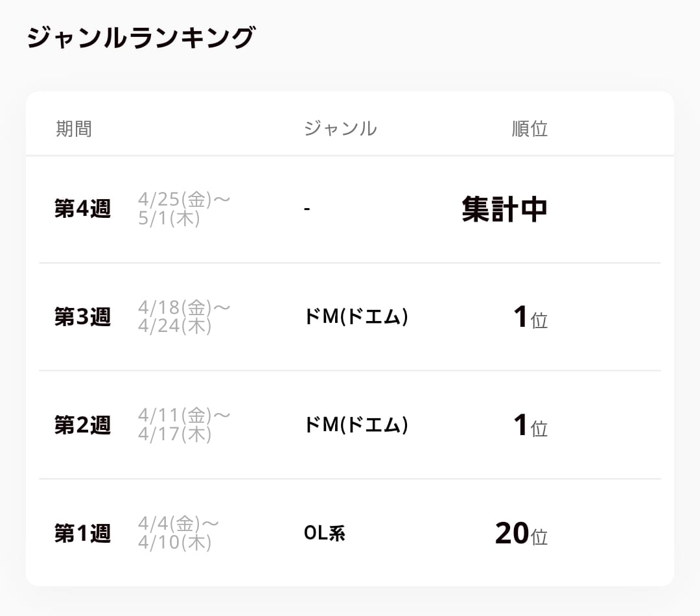700x616 pixels.
Task: Click the 4/25(金)〜5/1(木) date range
Action: click(183, 209)
